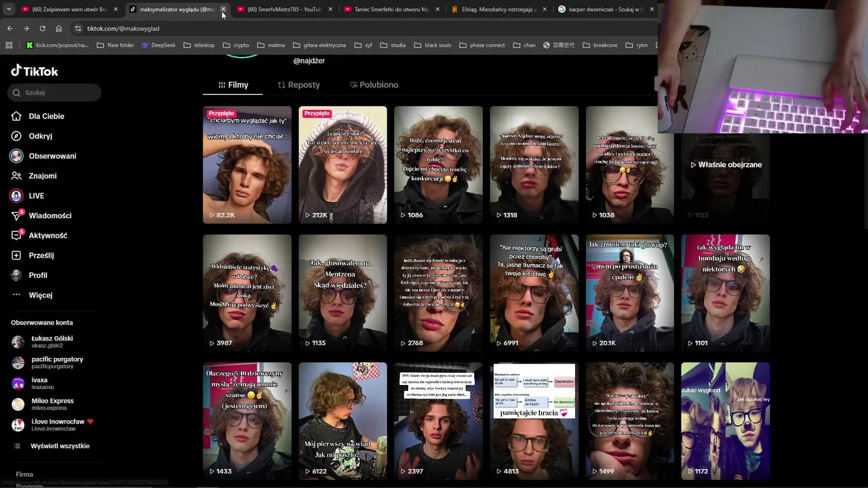Open video with 2397 views
Image resolution: width=868 pixels, height=488 pixels.
pyautogui.click(x=438, y=421)
